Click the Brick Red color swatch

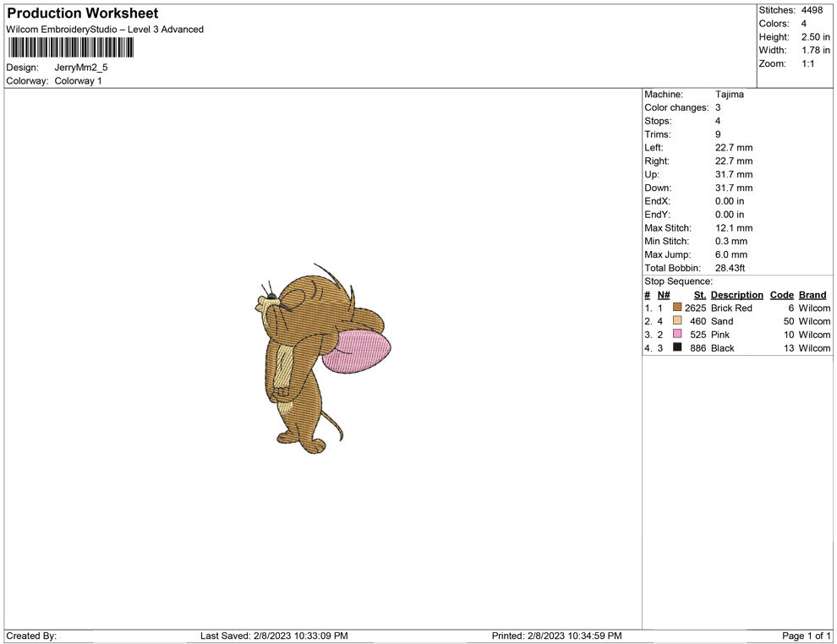click(677, 308)
